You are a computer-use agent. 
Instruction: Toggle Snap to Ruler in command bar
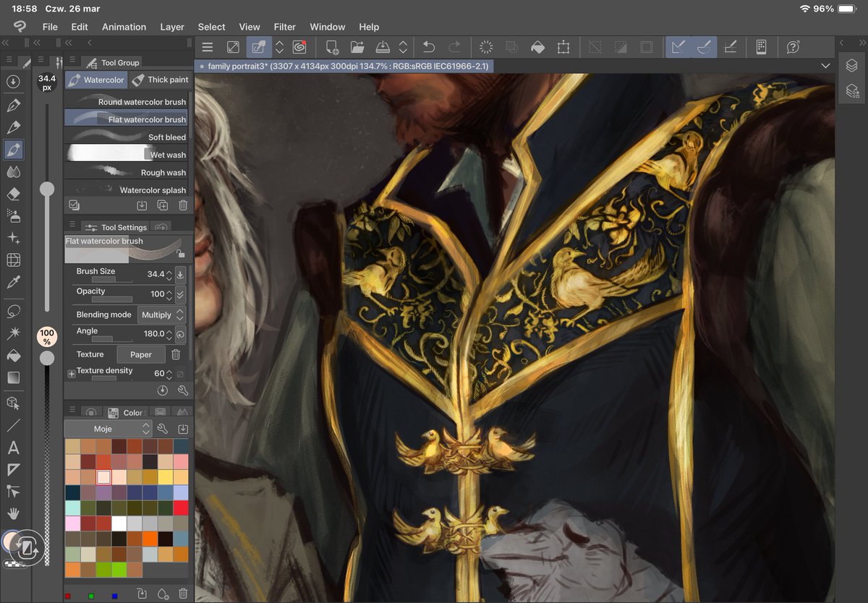coord(678,47)
